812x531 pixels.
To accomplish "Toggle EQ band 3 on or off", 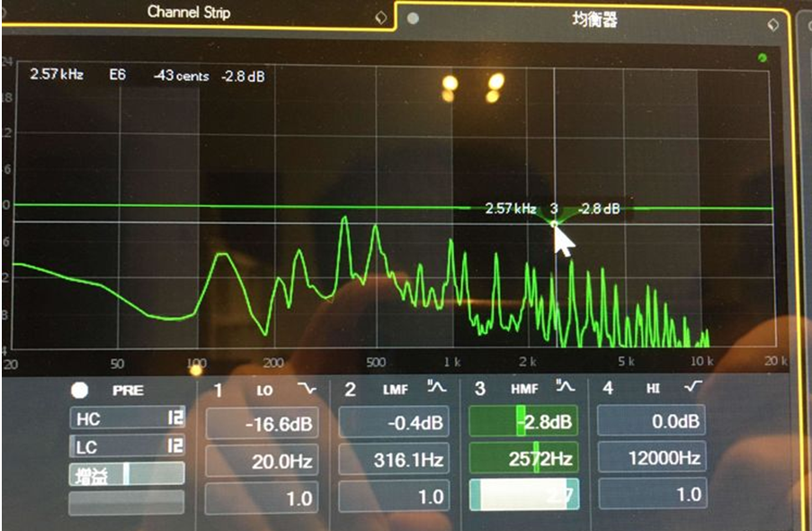I will click(x=480, y=389).
